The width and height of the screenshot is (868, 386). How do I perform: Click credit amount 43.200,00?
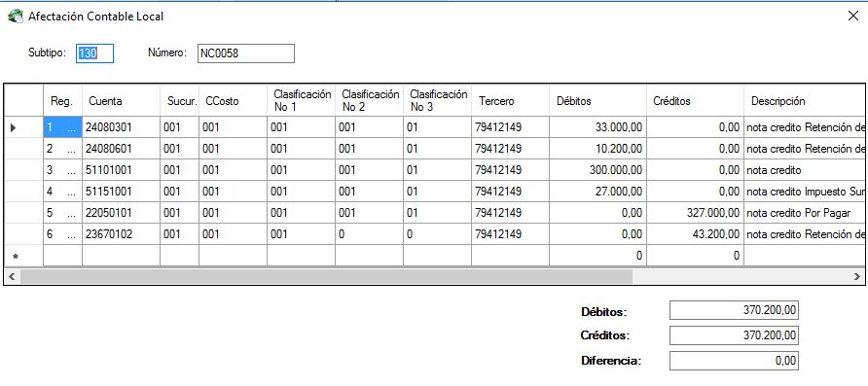click(x=696, y=234)
